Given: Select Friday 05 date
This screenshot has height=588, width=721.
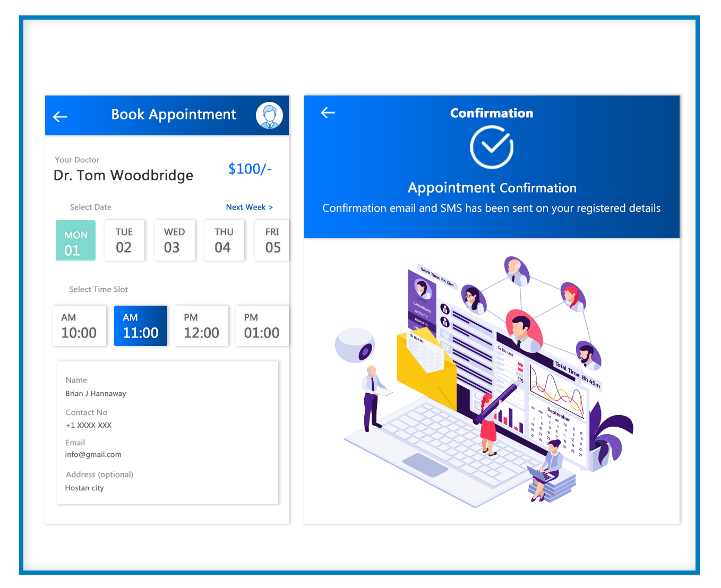Looking at the screenshot, I should coord(272,240).
